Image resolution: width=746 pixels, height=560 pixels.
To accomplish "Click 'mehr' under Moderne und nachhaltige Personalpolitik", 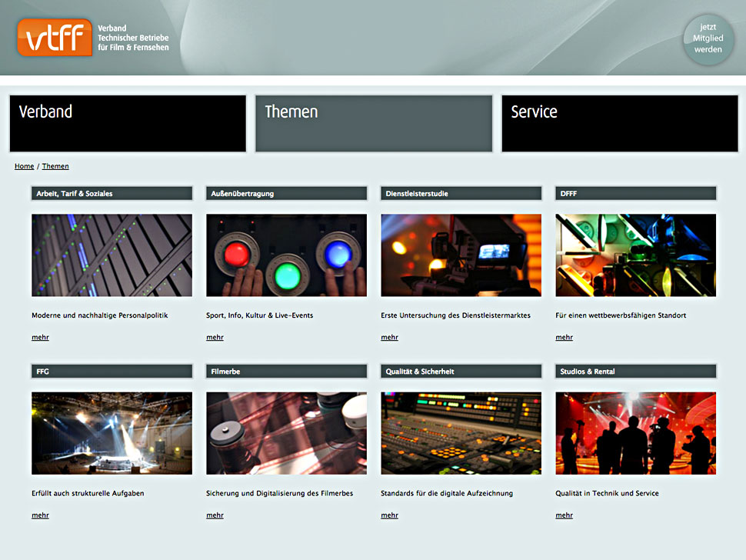I will pos(40,338).
